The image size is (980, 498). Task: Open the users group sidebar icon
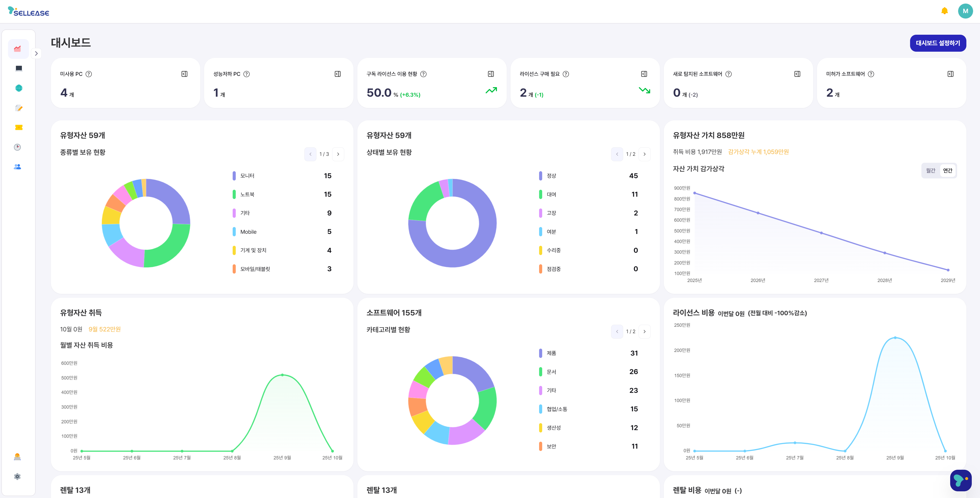[17, 167]
